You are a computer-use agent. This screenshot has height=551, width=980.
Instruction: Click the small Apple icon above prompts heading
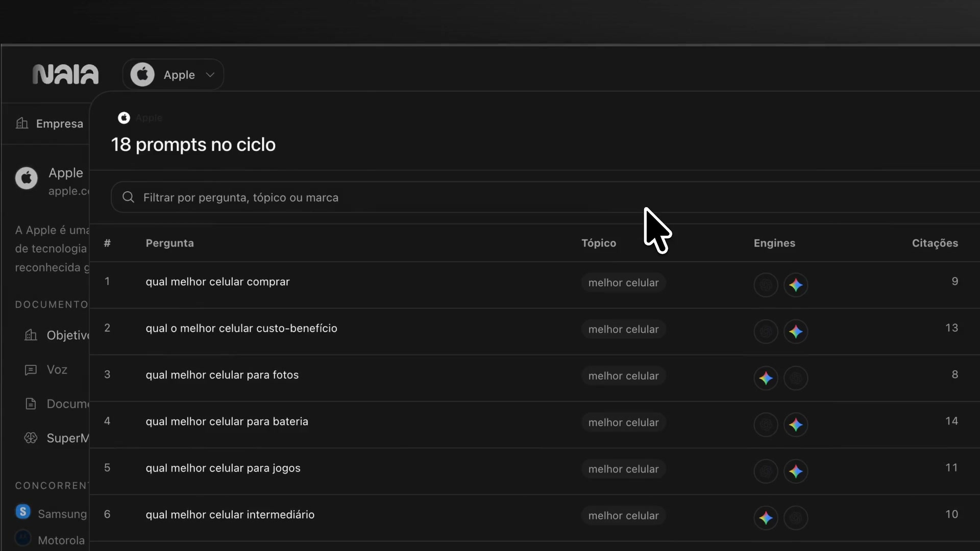(x=124, y=118)
